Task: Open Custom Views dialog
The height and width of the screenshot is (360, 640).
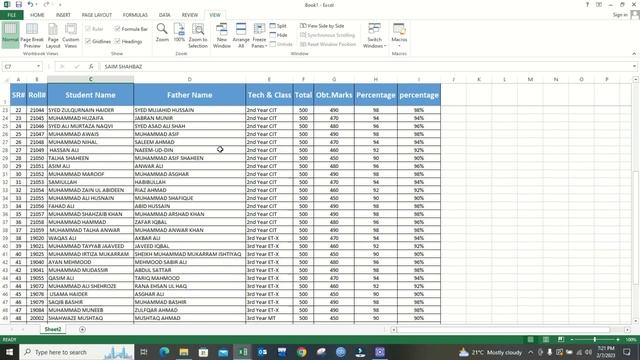Action: (71, 36)
